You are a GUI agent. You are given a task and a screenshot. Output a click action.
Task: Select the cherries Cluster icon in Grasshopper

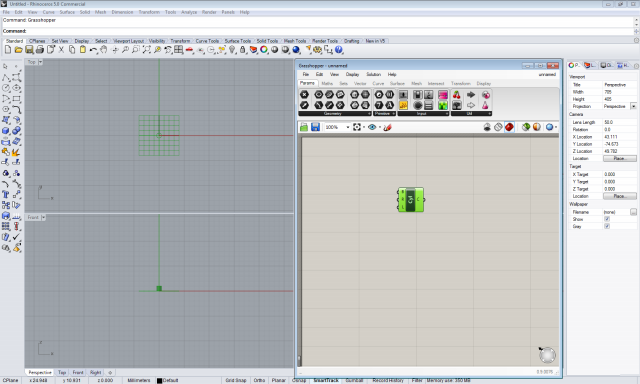[x=457, y=95]
